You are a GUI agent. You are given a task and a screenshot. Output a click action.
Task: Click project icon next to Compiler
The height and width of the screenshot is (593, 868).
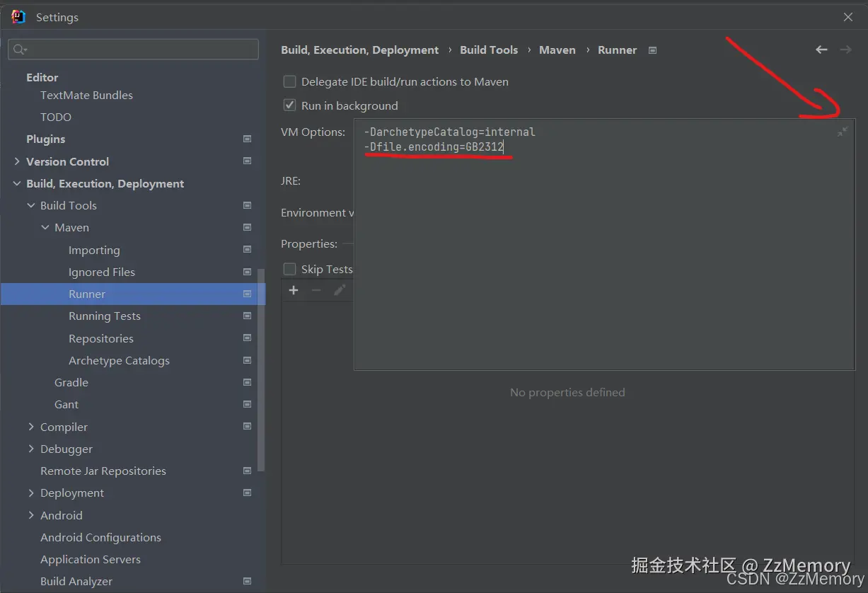(247, 426)
